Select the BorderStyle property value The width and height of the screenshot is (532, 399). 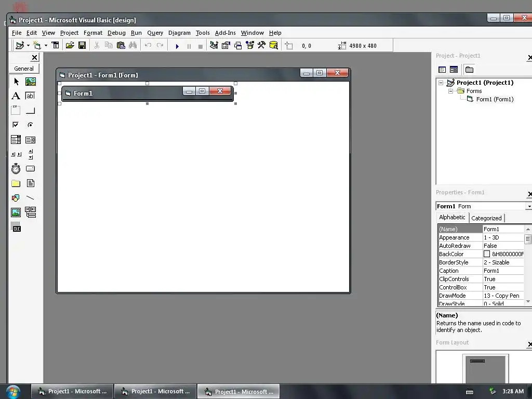pyautogui.click(x=503, y=262)
